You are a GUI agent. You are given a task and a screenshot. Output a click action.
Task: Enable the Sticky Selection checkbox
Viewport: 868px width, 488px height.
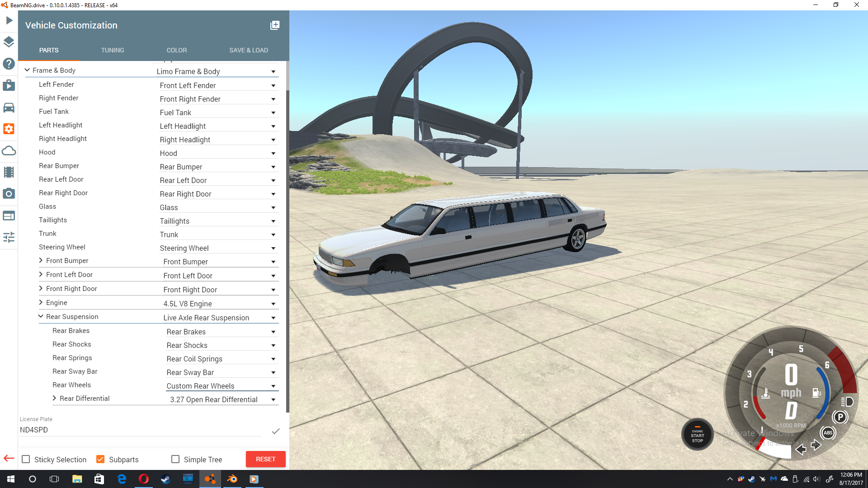tap(26, 459)
